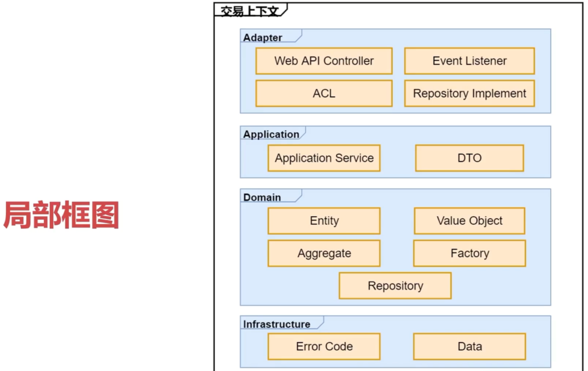Select the Web API Controller box
This screenshot has height=371, width=588.
click(324, 61)
